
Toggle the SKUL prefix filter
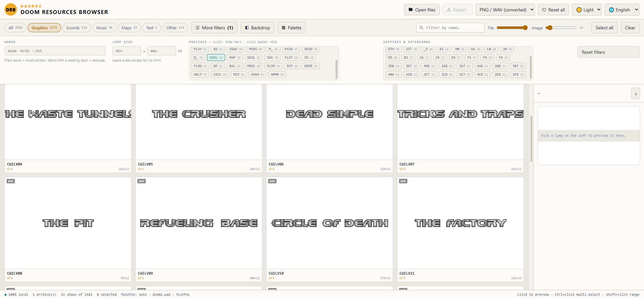point(253,58)
